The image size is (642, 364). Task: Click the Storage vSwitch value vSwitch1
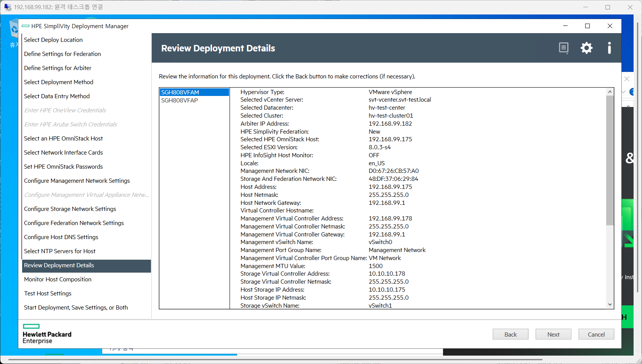click(380, 305)
